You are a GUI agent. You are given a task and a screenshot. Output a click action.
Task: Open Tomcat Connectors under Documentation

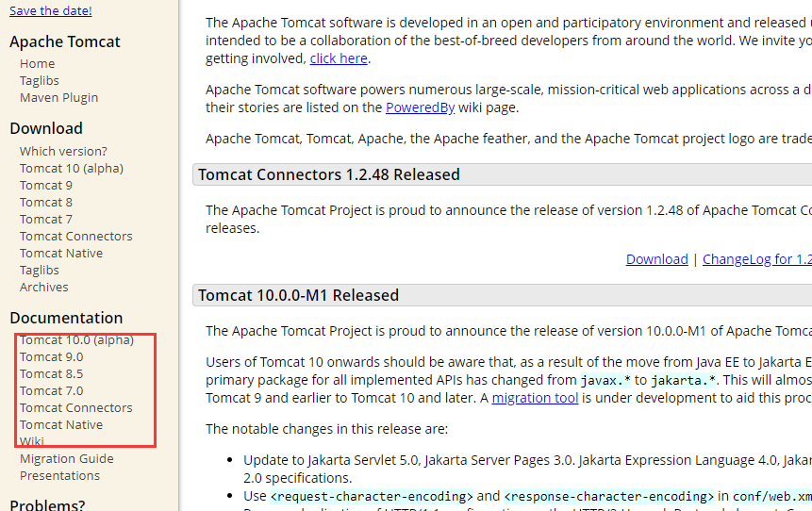pyautogui.click(x=76, y=408)
